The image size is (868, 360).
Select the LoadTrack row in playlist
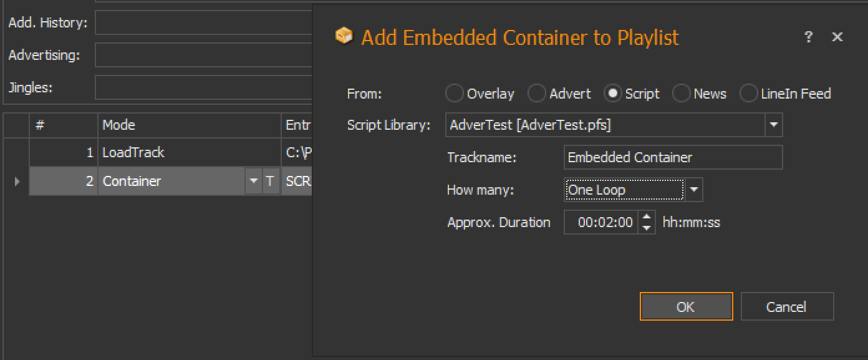[187, 153]
